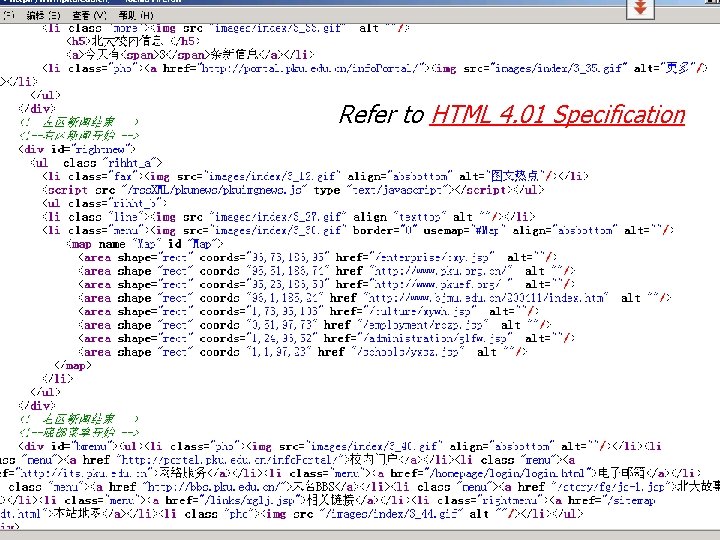Click the div id="rightnew" source line
Screen dimensions: 720x540
click(x=77, y=149)
